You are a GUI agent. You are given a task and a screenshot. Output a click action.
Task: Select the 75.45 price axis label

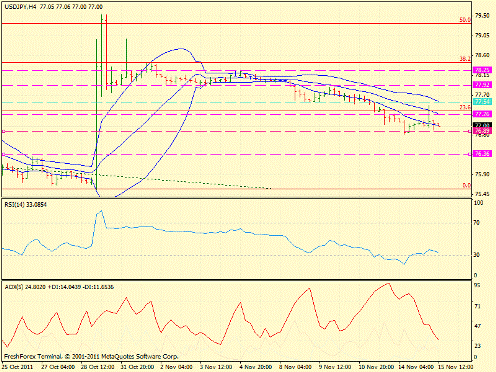pyautogui.click(x=482, y=194)
